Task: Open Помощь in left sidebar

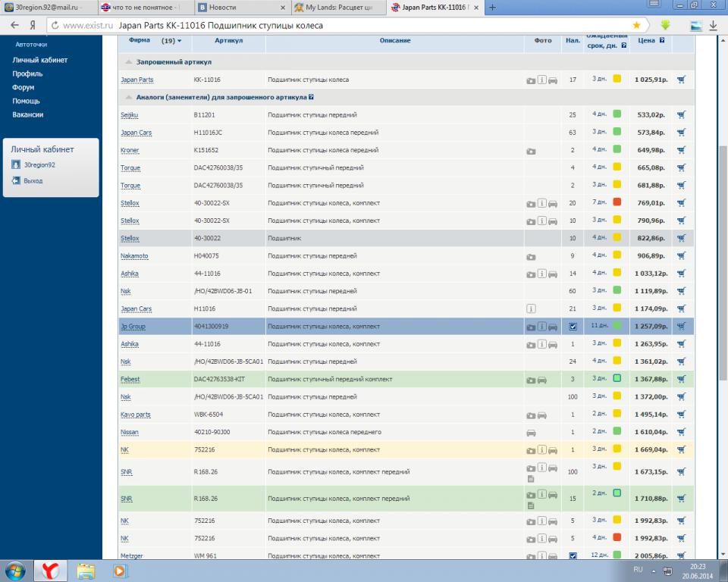Action: 26,101
